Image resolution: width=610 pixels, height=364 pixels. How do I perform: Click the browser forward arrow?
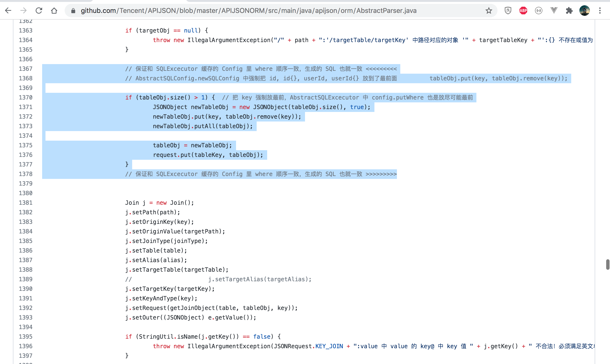point(23,11)
